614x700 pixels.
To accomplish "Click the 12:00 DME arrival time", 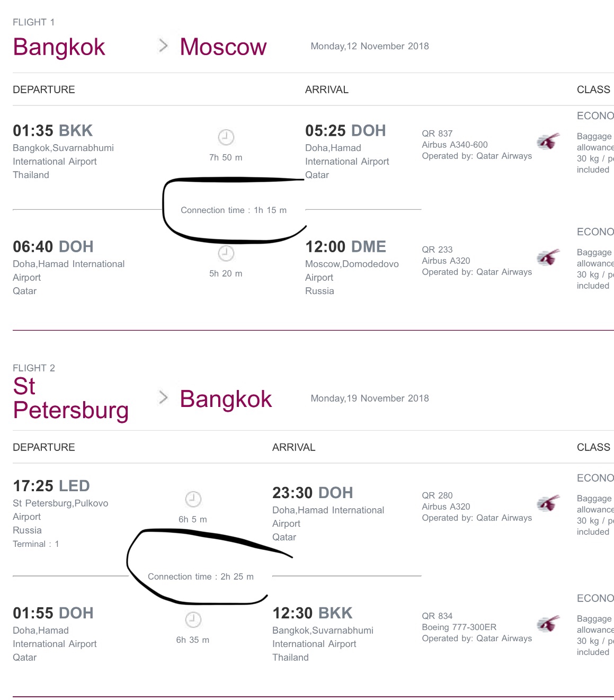I will coord(345,246).
